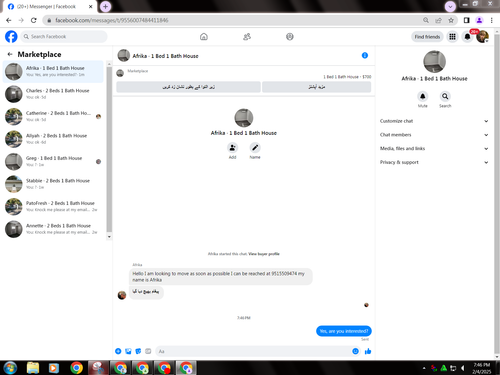Open the Afrika - 1 Bed 1 Bath House chat
The width and height of the screenshot is (500, 375).
click(53, 71)
